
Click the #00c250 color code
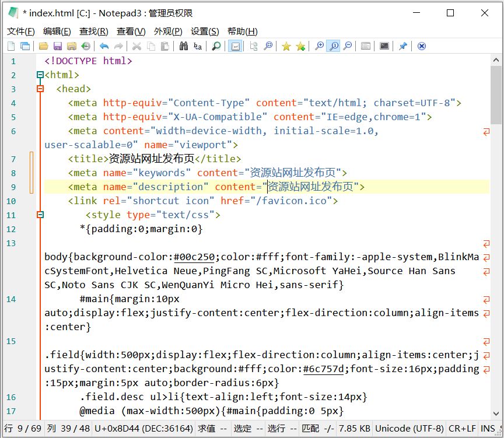pyautogui.click(x=194, y=257)
